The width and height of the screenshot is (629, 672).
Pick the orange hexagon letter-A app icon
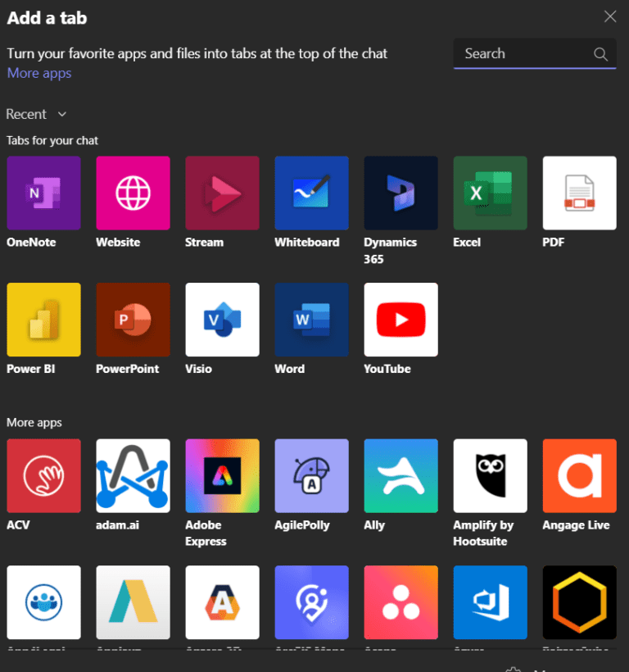222,602
